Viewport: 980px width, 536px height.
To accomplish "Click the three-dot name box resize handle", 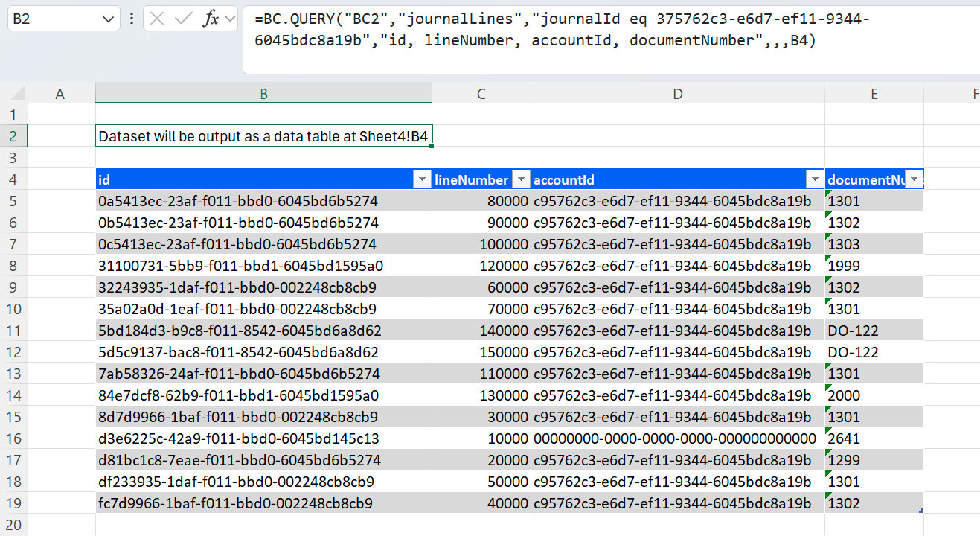I will pos(132,19).
